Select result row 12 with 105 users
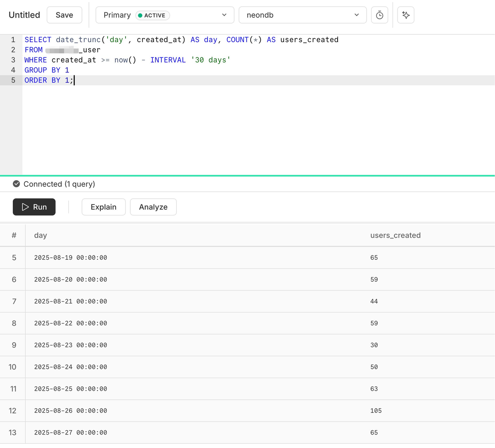Viewport: 495px width, 448px height. tap(247, 411)
